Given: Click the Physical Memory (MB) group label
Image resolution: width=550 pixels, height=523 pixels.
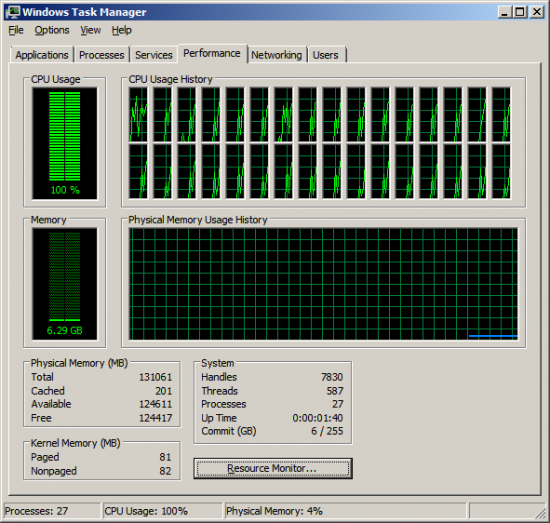Looking at the screenshot, I should pos(79,363).
